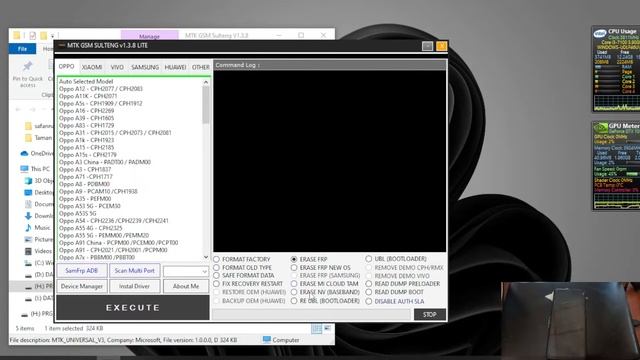Select Oppo A11K - CPH2071 model
The height and width of the screenshot is (360, 640).
[x=88, y=96]
